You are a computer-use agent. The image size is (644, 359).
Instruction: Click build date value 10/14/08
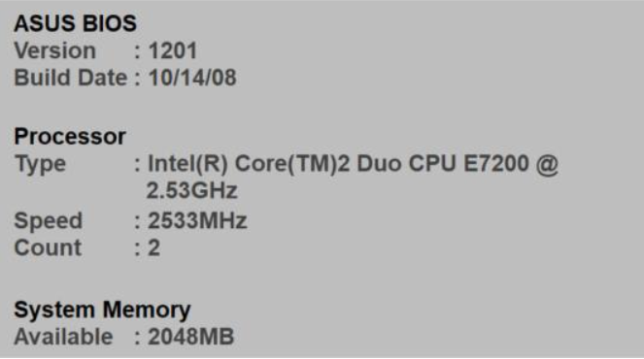pos(192,78)
